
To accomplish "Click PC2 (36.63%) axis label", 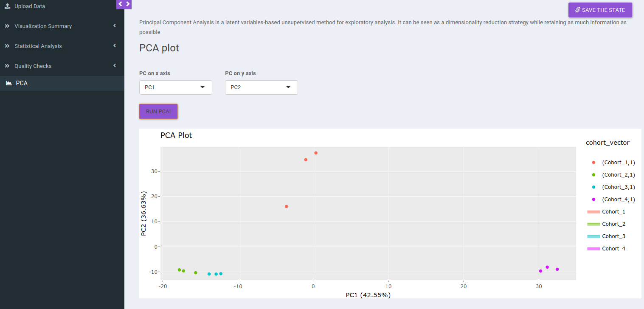I will point(144,213).
